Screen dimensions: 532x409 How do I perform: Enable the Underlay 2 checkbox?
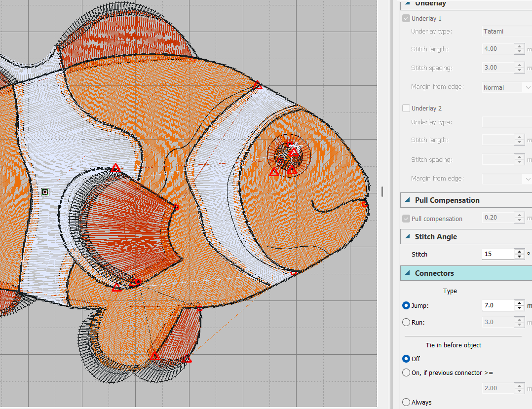[406, 108]
